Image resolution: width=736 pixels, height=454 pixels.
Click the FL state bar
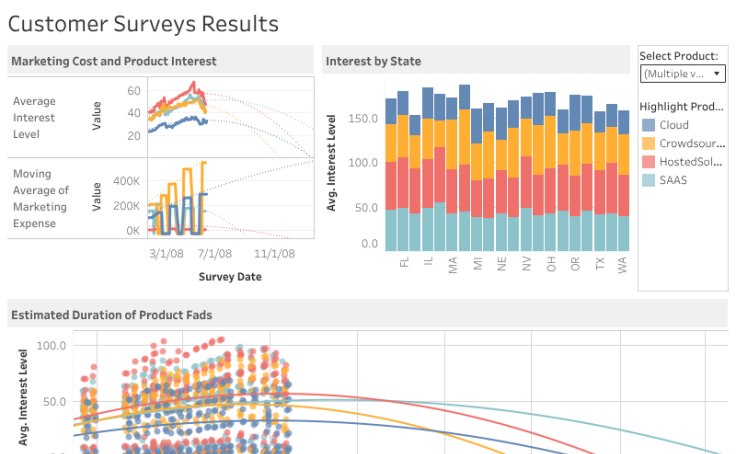[403, 170]
